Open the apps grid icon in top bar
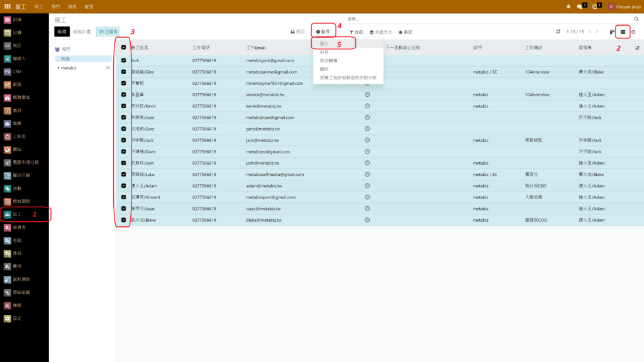The image size is (644, 362). [x=7, y=6]
